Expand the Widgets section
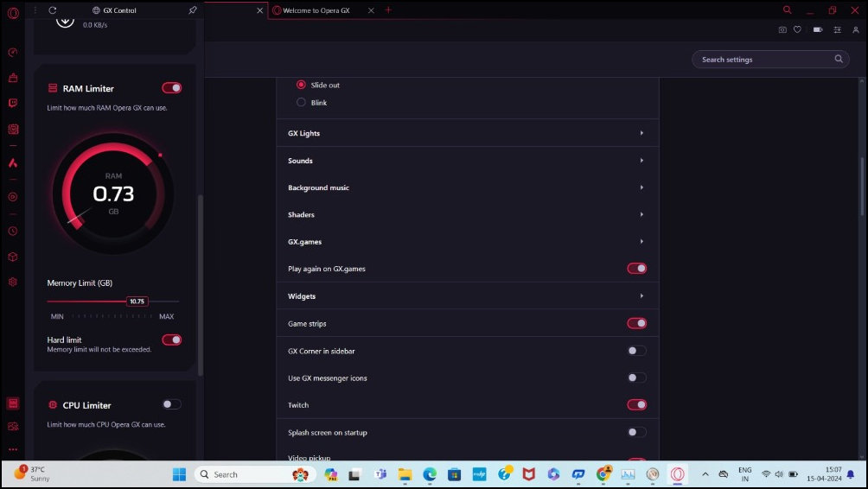Image resolution: width=868 pixels, height=489 pixels. click(467, 296)
